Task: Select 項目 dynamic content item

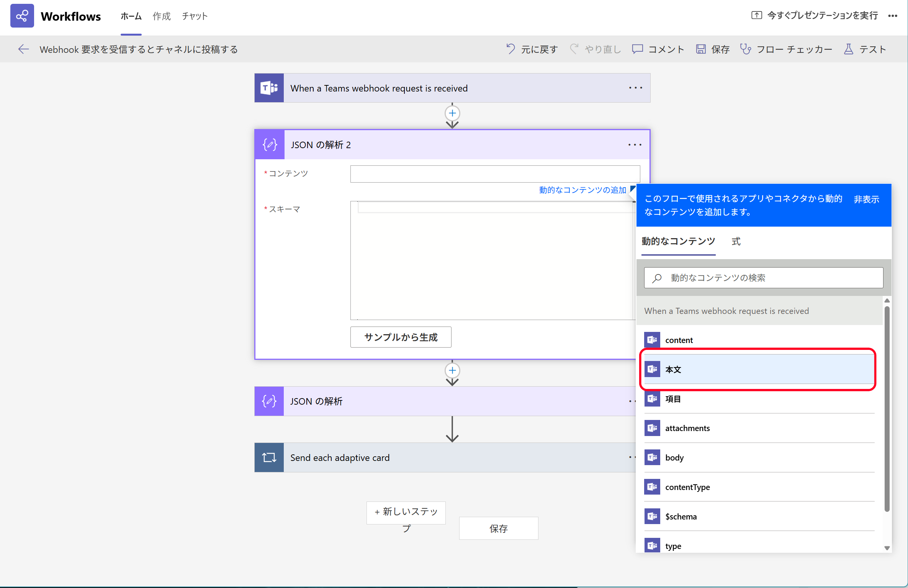Action: click(x=759, y=399)
